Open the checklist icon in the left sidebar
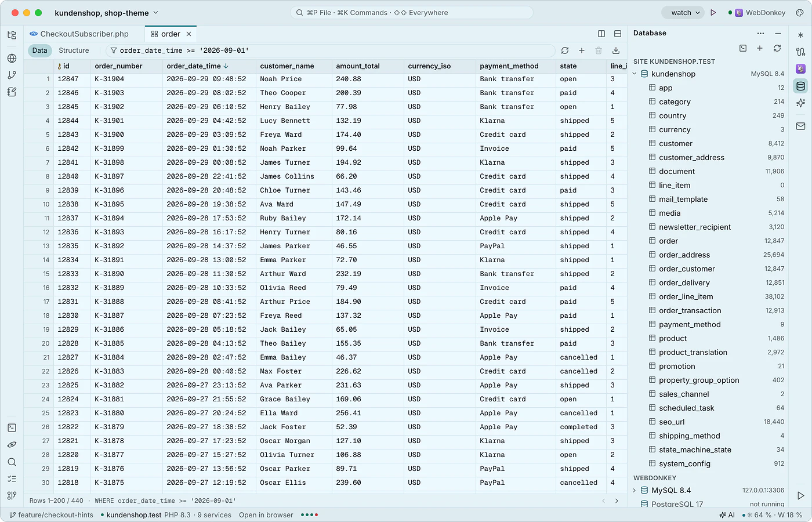This screenshot has height=522, width=812. [x=12, y=479]
